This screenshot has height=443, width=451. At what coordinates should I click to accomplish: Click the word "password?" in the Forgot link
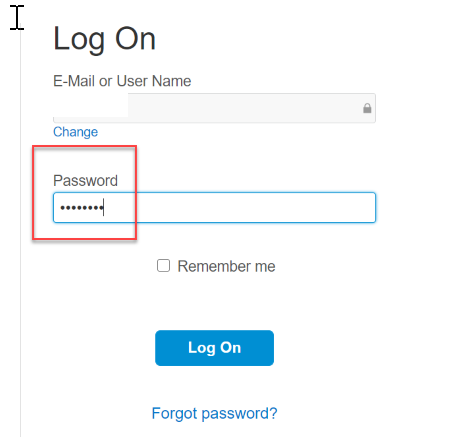coord(239,414)
